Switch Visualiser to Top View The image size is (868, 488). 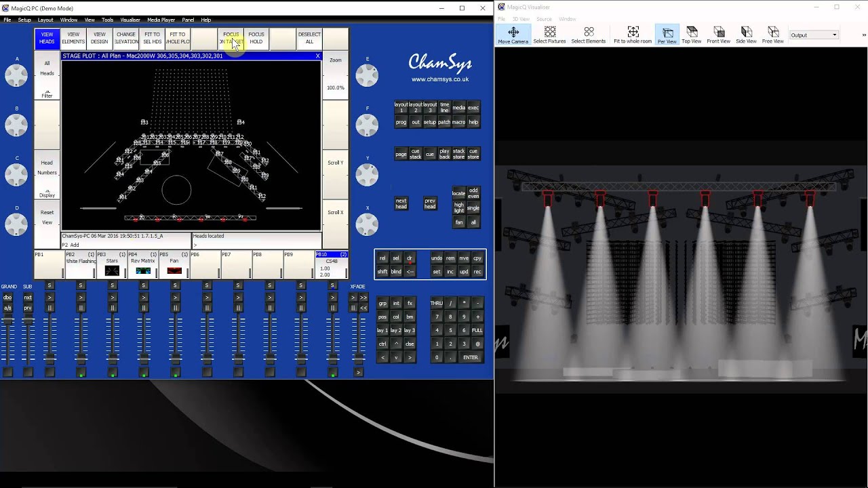[x=692, y=35]
